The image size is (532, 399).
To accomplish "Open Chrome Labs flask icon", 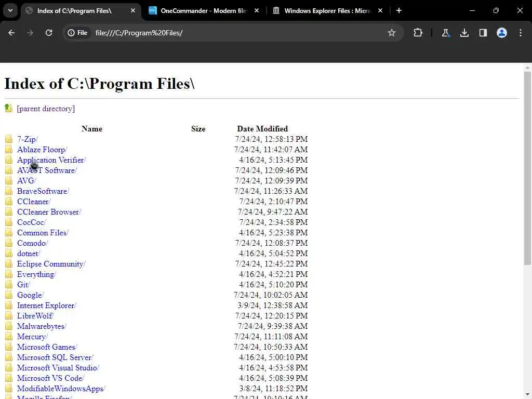I will (x=445, y=33).
